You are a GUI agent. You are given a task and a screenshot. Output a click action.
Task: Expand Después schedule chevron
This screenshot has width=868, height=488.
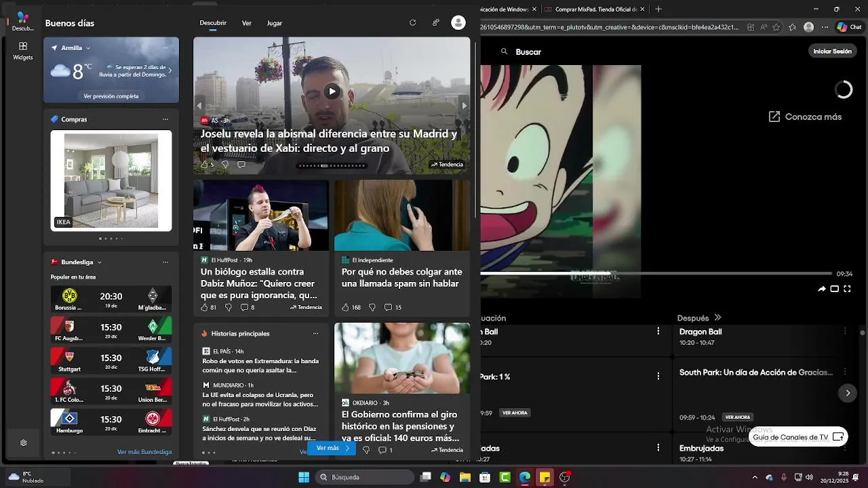pos(717,317)
